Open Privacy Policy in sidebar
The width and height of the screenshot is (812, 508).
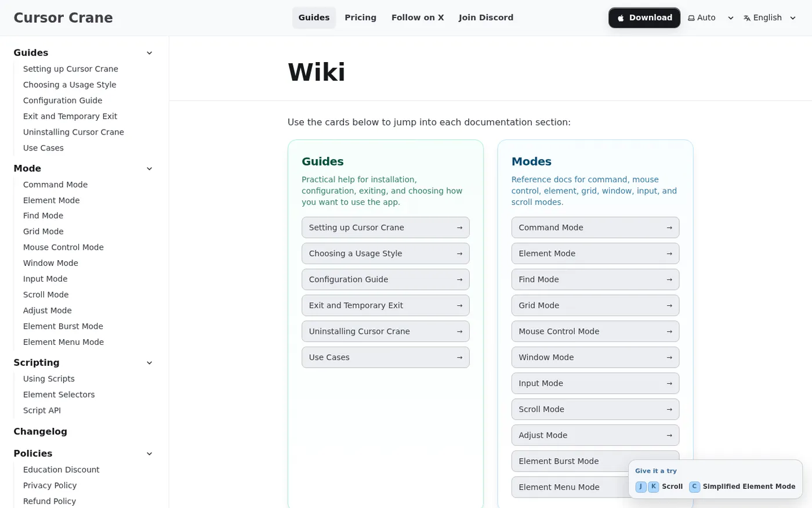[x=50, y=485]
